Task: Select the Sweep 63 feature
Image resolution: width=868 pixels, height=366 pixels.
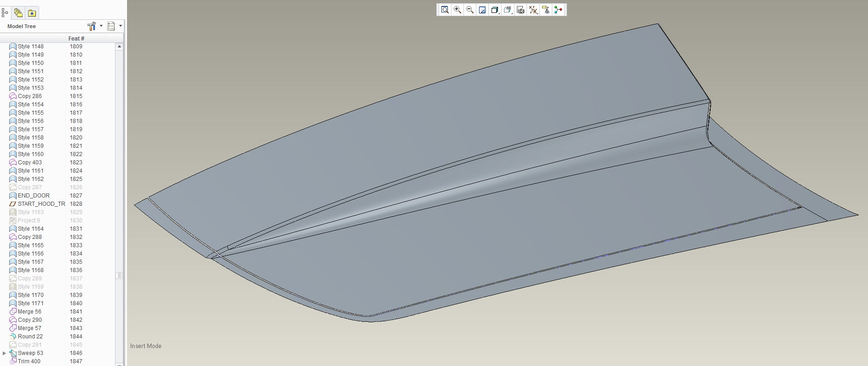Action: 30,353
